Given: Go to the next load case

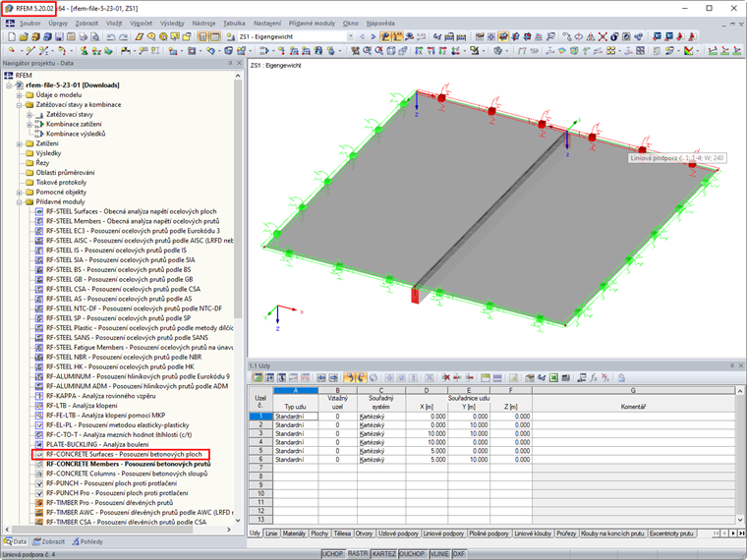Looking at the screenshot, I should pyautogui.click(x=373, y=36).
